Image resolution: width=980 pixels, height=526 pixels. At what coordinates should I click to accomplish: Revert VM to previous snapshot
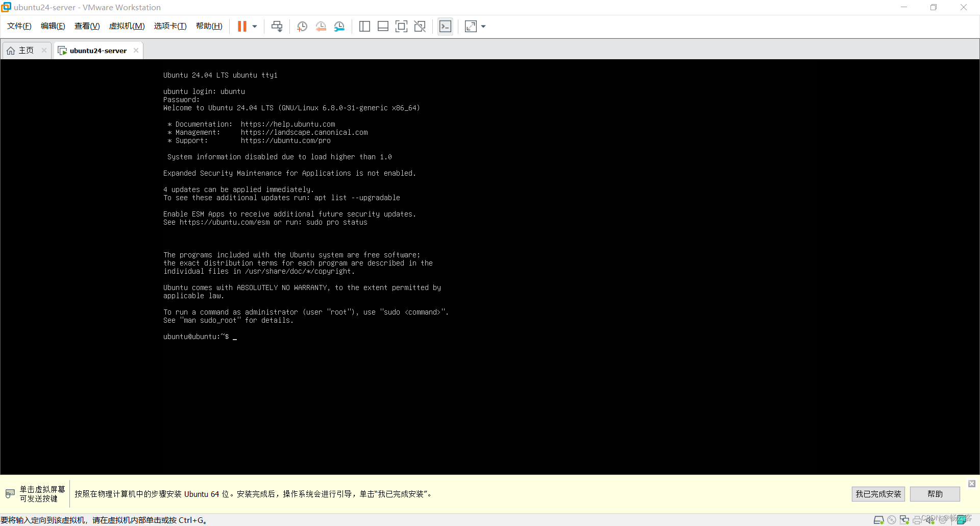(x=321, y=27)
